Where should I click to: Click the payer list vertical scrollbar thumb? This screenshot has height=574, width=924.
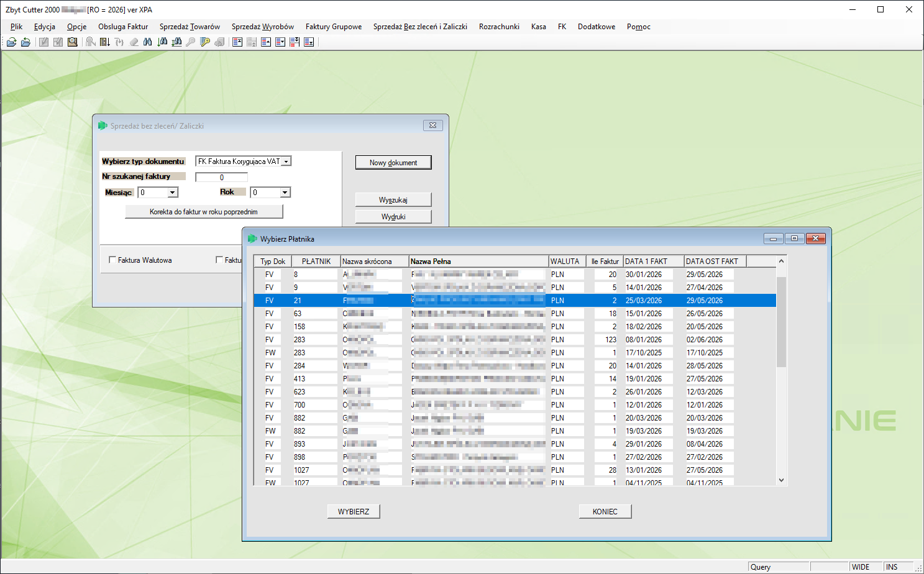[x=781, y=322]
